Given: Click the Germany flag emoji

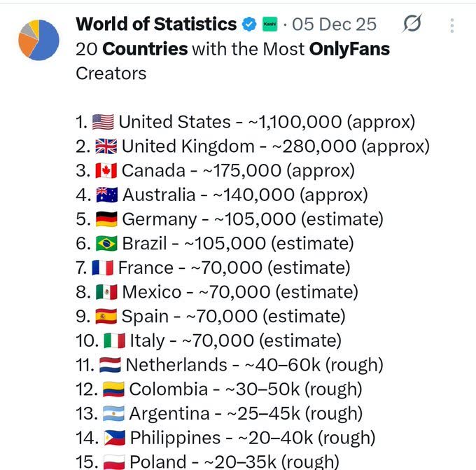Looking at the screenshot, I should (x=106, y=219).
